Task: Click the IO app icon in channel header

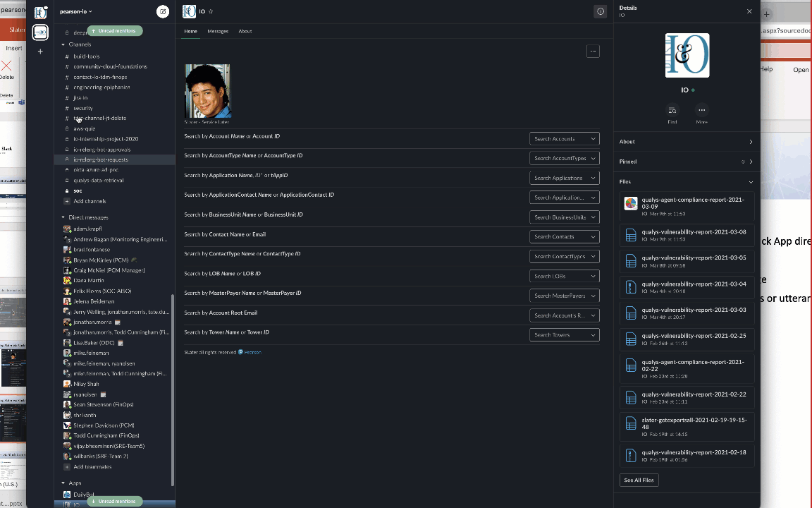Action: [x=189, y=11]
